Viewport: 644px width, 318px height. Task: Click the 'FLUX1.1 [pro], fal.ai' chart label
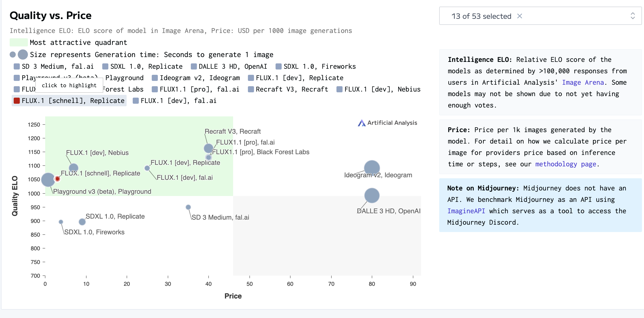coord(245,142)
